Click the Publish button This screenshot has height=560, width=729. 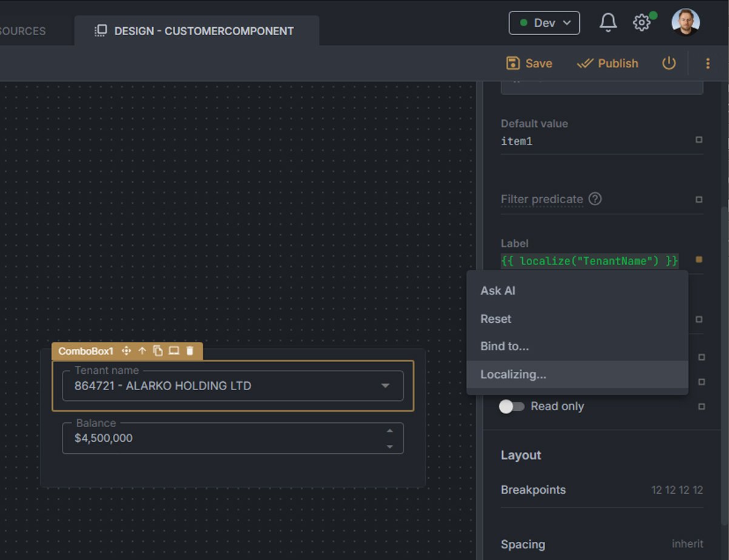point(607,63)
